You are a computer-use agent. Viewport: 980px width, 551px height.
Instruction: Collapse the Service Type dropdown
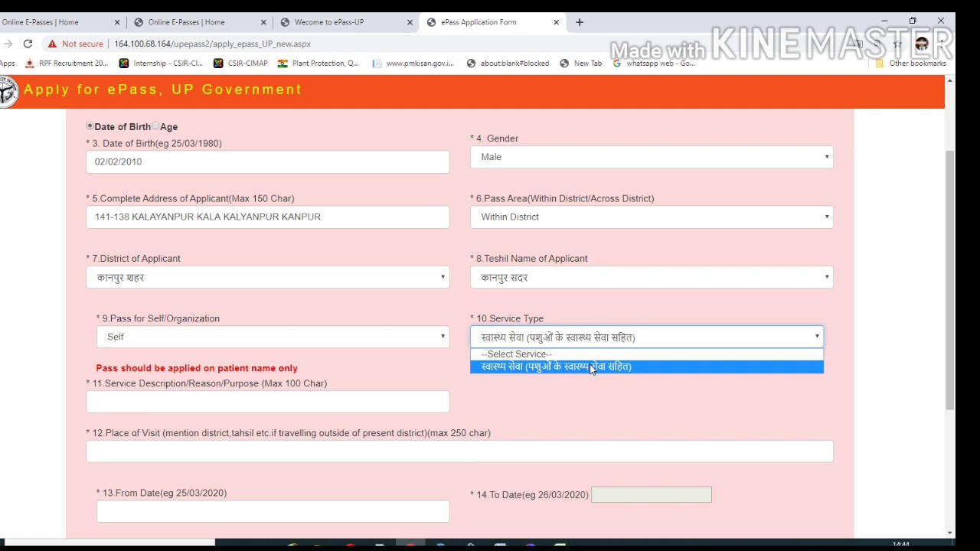pyautogui.click(x=647, y=337)
